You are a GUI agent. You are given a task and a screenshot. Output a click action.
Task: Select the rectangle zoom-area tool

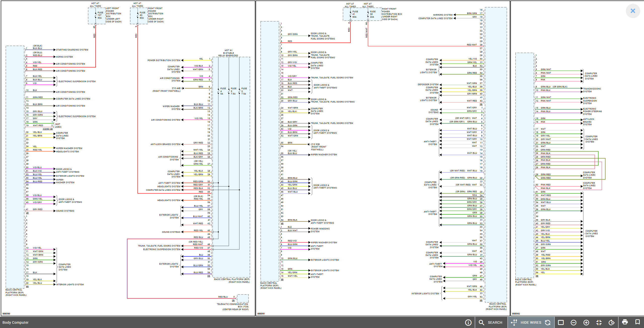[x=561, y=322]
